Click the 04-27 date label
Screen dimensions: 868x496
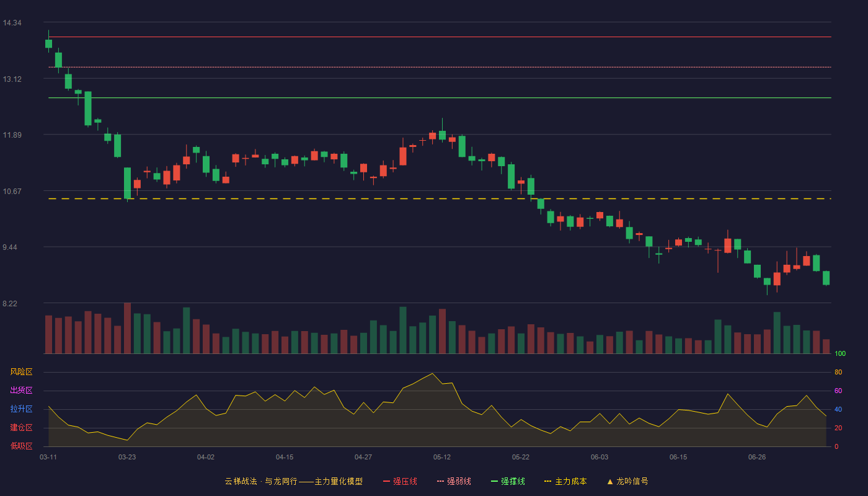[363, 457]
